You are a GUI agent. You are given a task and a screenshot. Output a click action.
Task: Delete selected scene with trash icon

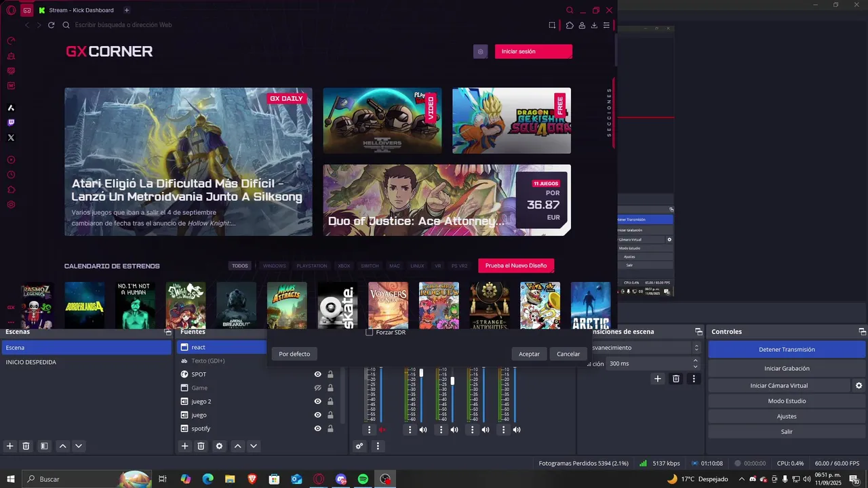26,446
